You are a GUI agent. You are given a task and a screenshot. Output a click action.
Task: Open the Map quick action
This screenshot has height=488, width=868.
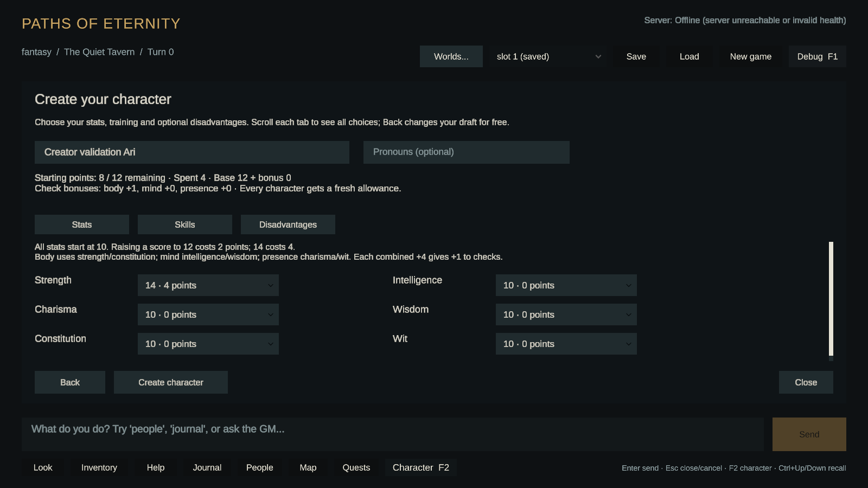pos(308,467)
